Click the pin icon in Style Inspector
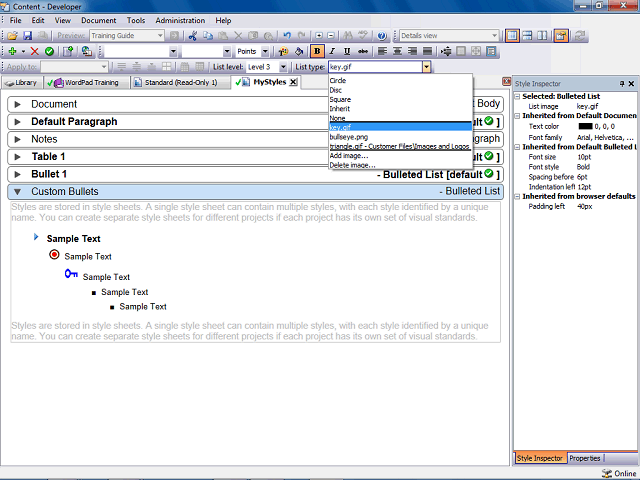Viewport: 640px width, 480px height. click(622, 84)
